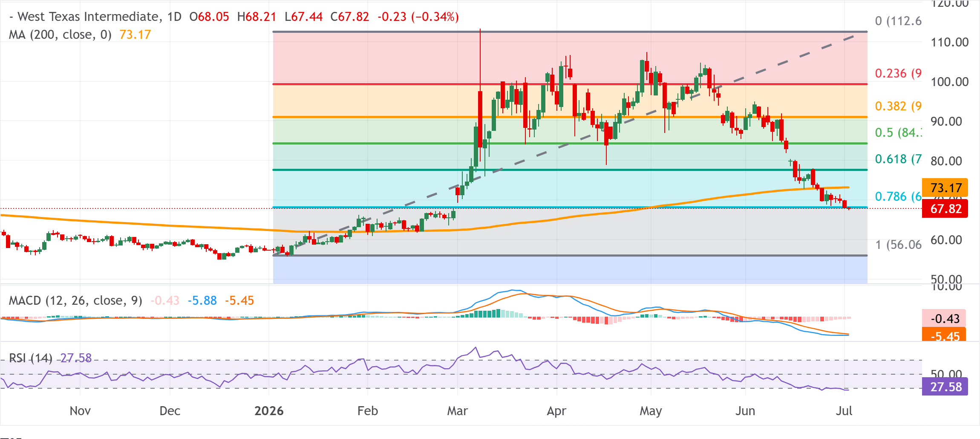Image resolution: width=980 pixels, height=439 pixels.
Task: Click the RSI legend value 27.58
Action: [x=76, y=358]
